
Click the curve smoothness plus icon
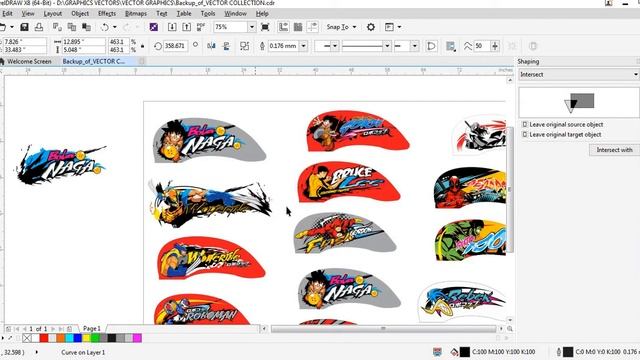tap(495, 46)
